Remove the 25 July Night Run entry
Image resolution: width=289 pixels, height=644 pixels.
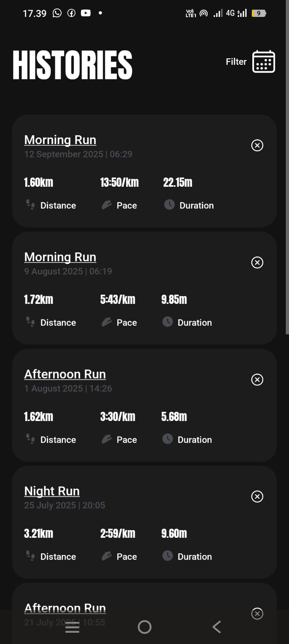click(x=257, y=496)
